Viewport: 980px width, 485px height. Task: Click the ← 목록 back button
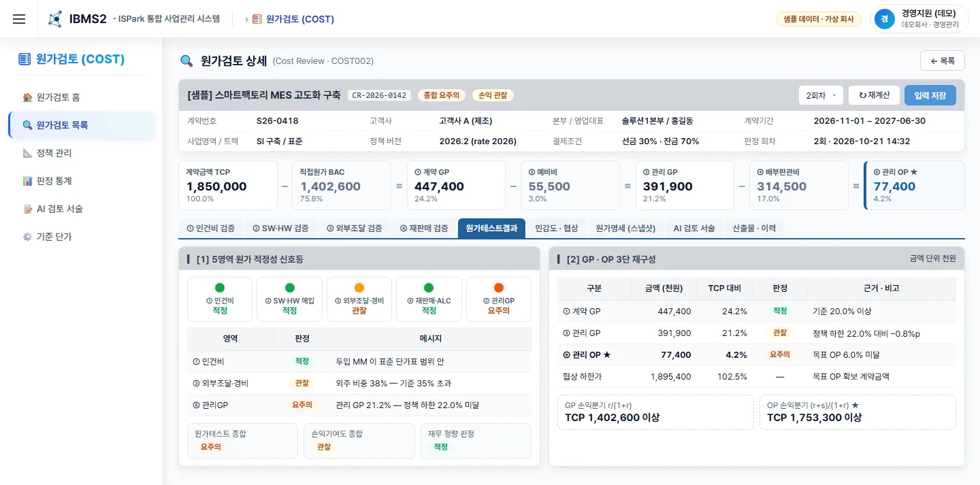[943, 61]
